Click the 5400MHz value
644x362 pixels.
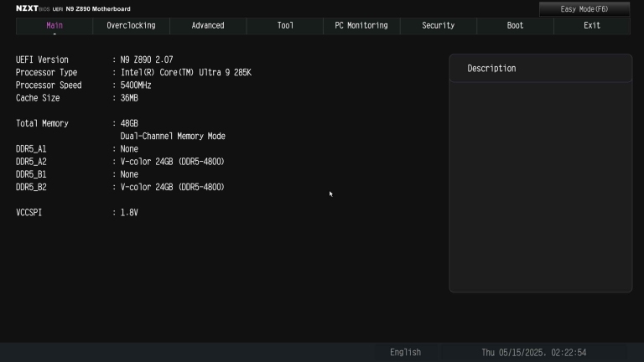(136, 85)
